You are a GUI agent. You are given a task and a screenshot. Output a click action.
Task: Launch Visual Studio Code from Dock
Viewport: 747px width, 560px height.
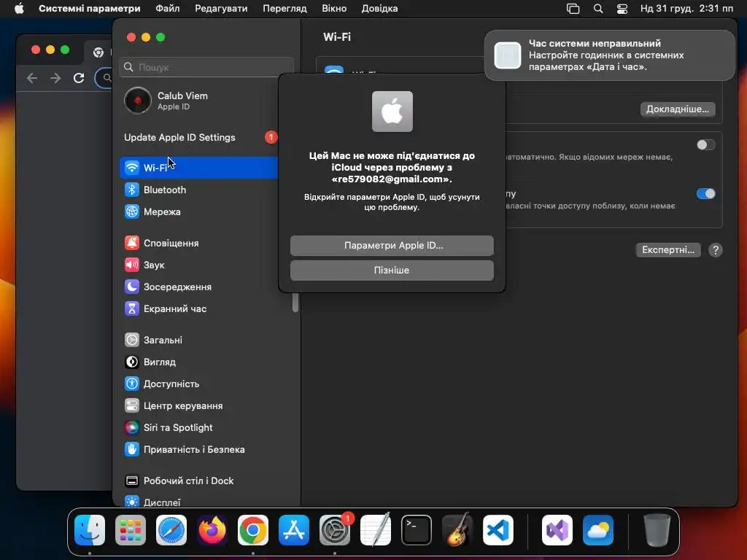[x=498, y=530]
